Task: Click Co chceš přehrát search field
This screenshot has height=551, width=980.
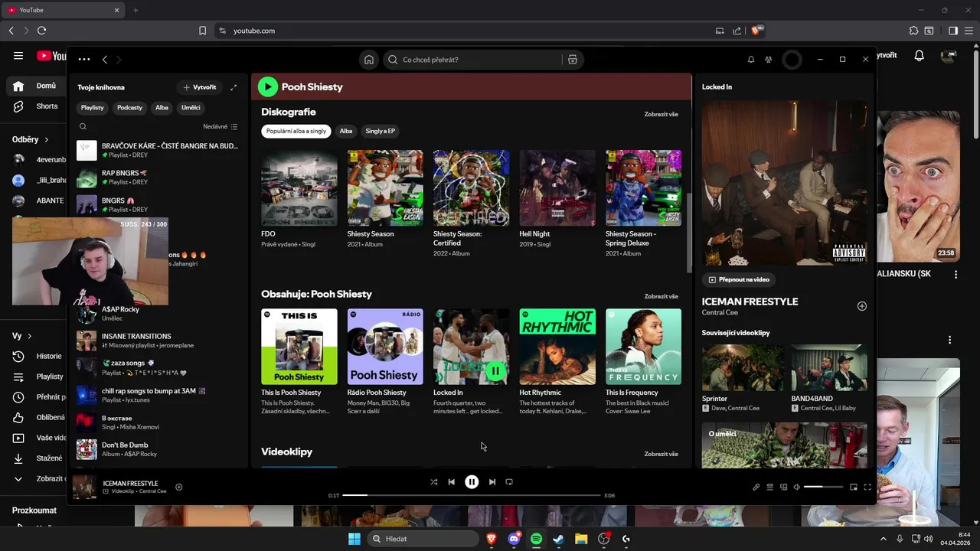Action: tap(471, 60)
